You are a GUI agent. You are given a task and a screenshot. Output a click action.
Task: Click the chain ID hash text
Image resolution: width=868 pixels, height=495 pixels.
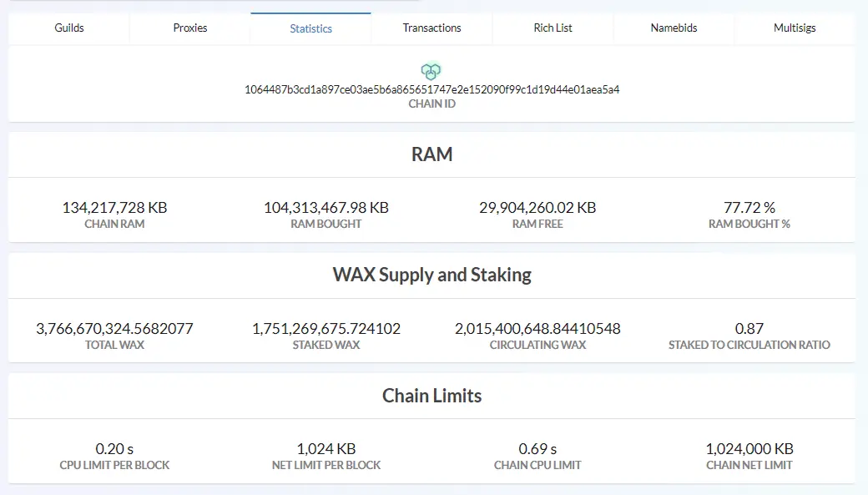pos(431,89)
